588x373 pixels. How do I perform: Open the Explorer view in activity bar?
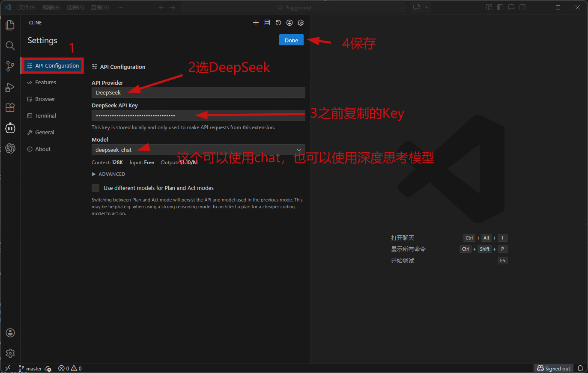[x=10, y=25]
